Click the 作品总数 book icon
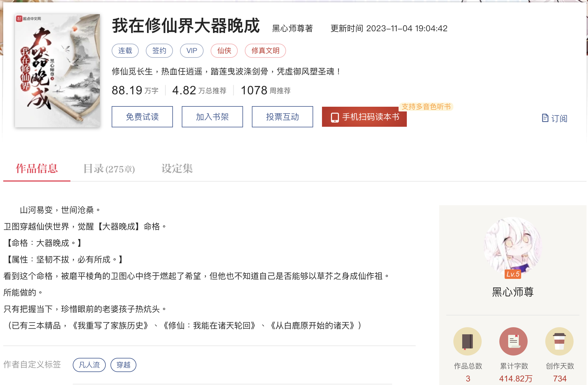Screen dimensions: 588x385 468,341
